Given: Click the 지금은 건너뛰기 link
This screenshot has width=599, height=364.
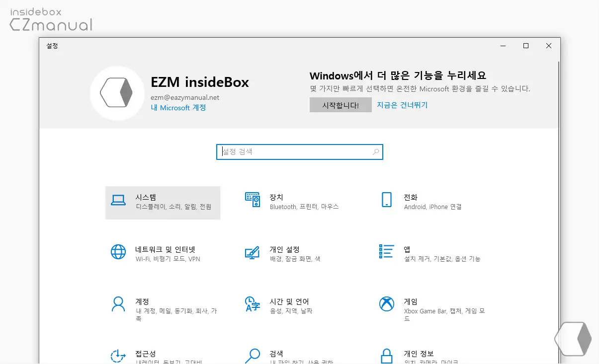Looking at the screenshot, I should click(x=402, y=105).
